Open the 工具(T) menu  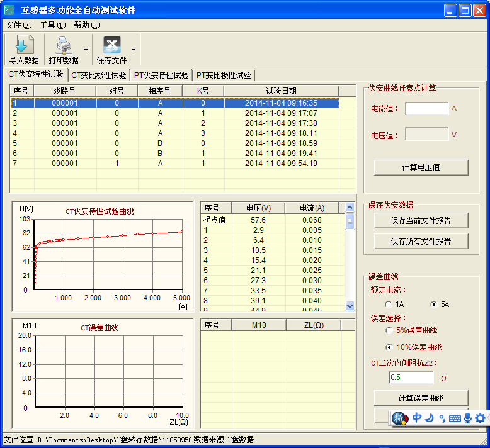pyautogui.click(x=53, y=25)
